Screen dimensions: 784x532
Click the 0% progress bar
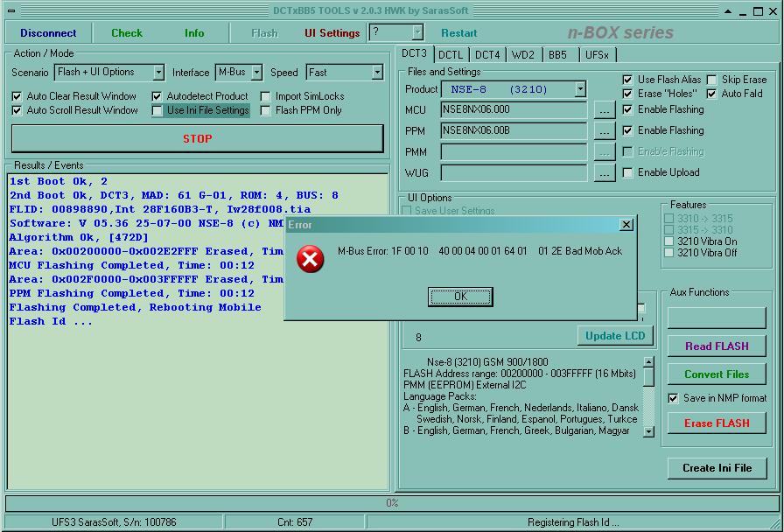[x=392, y=503]
